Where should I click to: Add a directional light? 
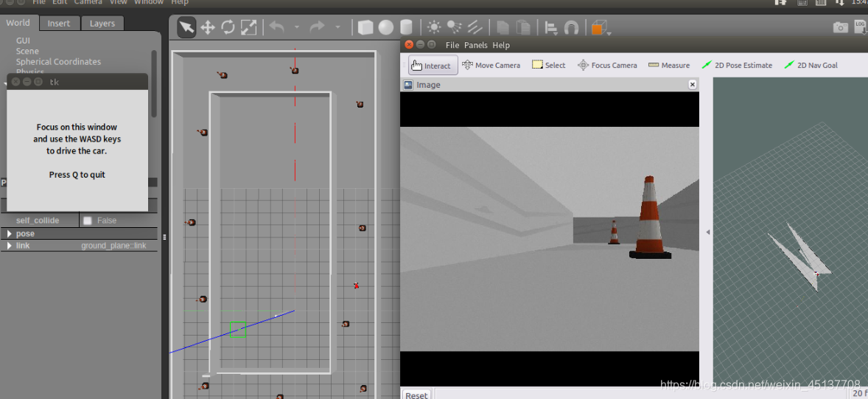(x=475, y=27)
